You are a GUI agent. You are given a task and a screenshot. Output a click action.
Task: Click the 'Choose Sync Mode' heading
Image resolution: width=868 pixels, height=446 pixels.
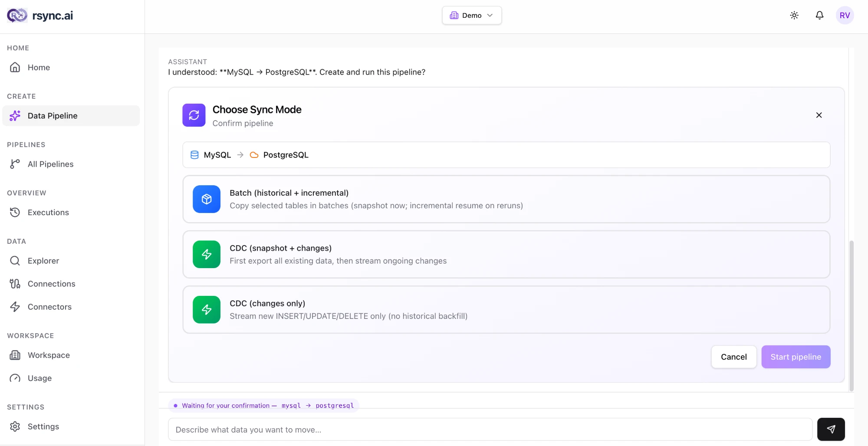click(x=257, y=109)
